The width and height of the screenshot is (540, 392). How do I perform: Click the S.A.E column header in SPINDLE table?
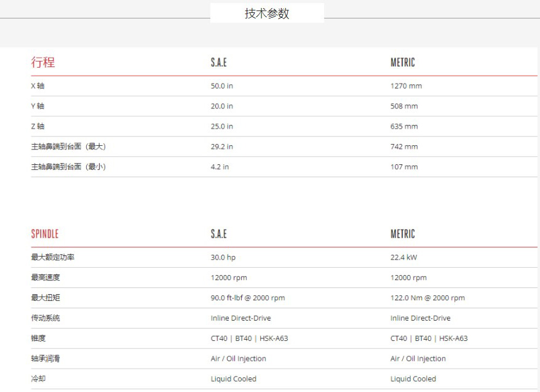219,234
